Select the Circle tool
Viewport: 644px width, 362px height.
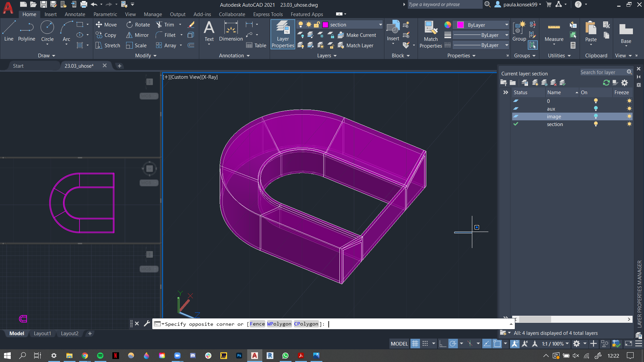tap(47, 31)
